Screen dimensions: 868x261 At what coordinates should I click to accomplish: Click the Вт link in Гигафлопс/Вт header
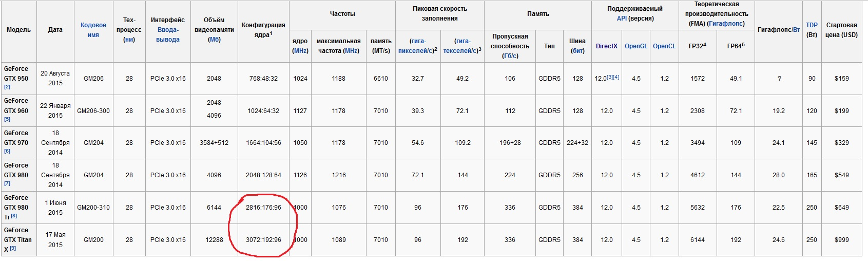coord(796,30)
